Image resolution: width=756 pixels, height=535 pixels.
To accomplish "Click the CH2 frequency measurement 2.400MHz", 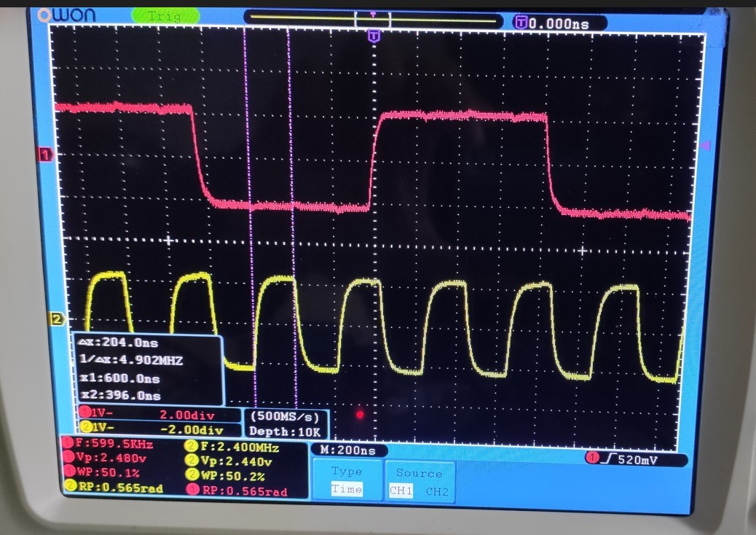I will (234, 446).
